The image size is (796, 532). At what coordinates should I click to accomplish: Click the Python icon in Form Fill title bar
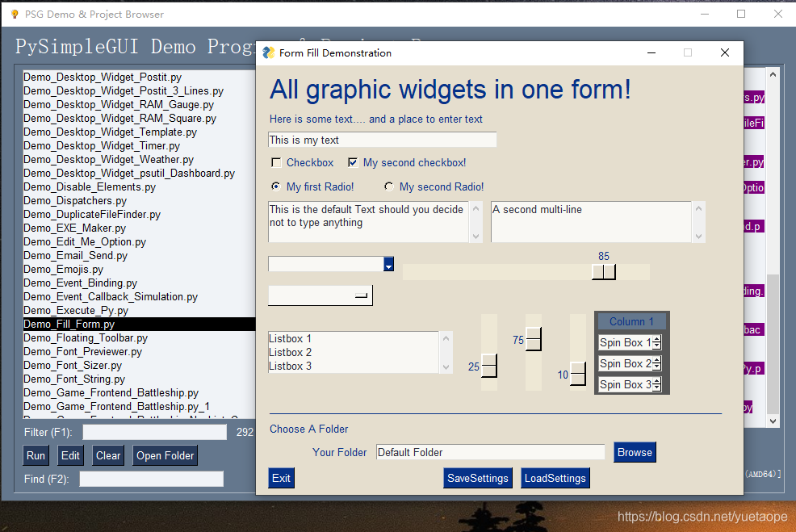click(x=269, y=52)
